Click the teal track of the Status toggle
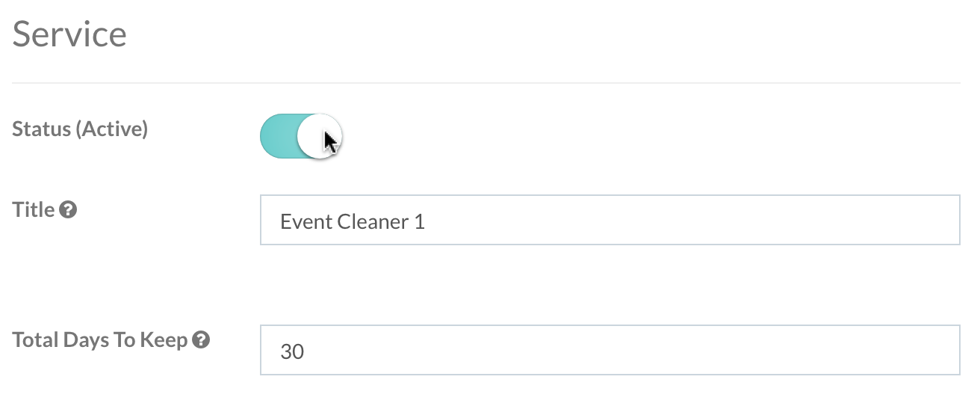The height and width of the screenshot is (418, 980). [x=279, y=136]
